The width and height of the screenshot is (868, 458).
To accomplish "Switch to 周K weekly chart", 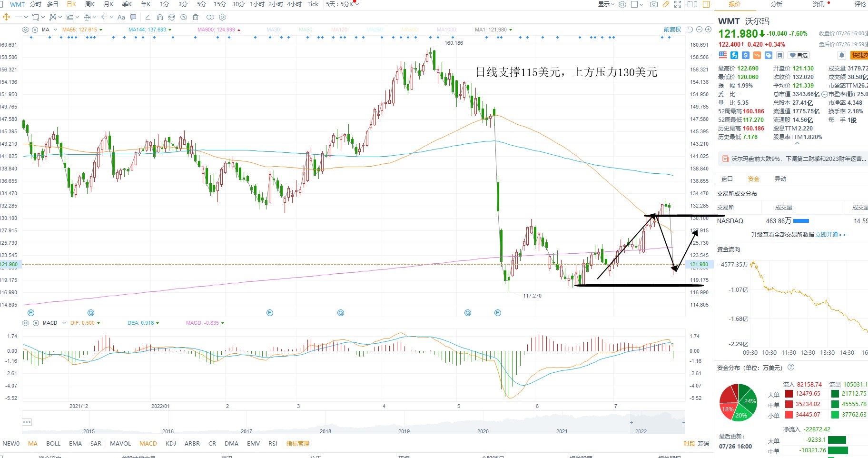I will [x=90, y=4].
